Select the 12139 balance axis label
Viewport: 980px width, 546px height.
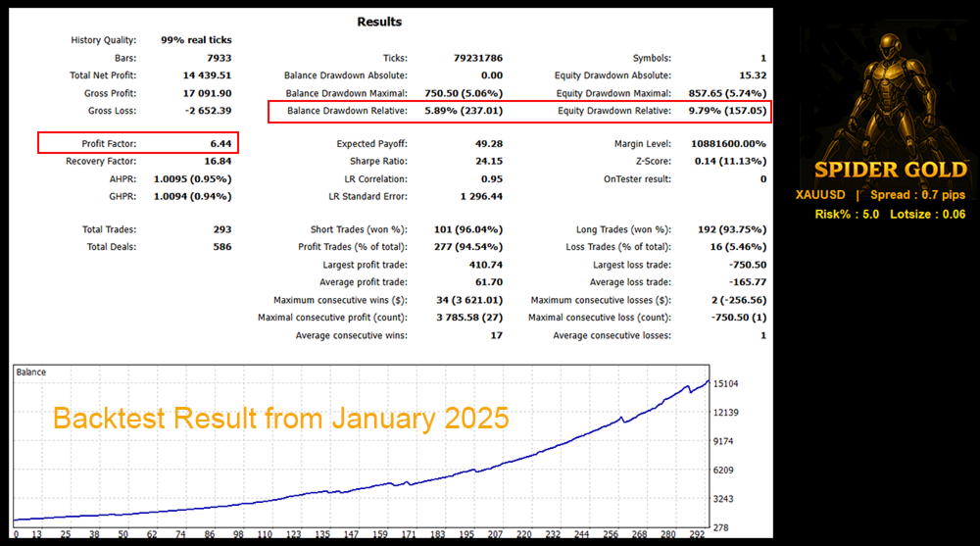tap(726, 413)
